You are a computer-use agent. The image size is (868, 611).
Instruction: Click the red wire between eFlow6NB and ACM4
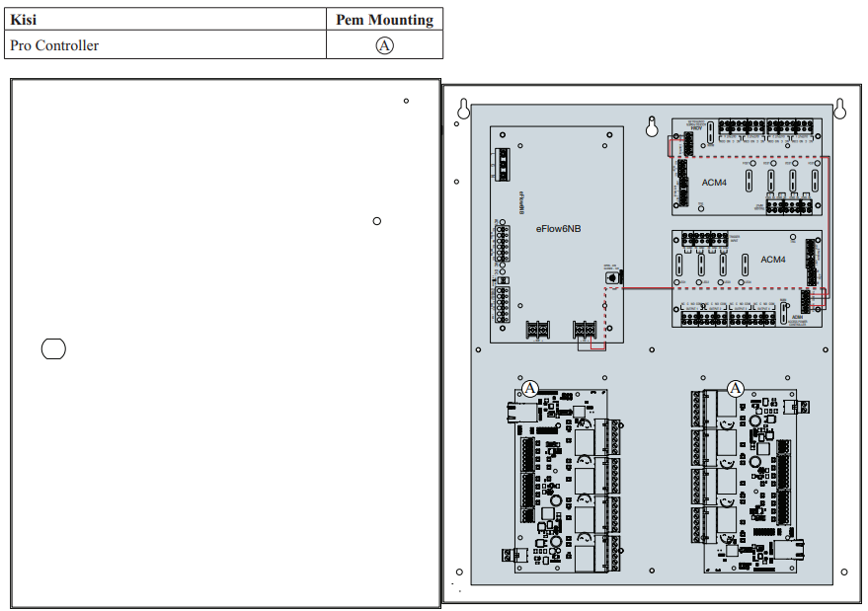tap(648, 288)
